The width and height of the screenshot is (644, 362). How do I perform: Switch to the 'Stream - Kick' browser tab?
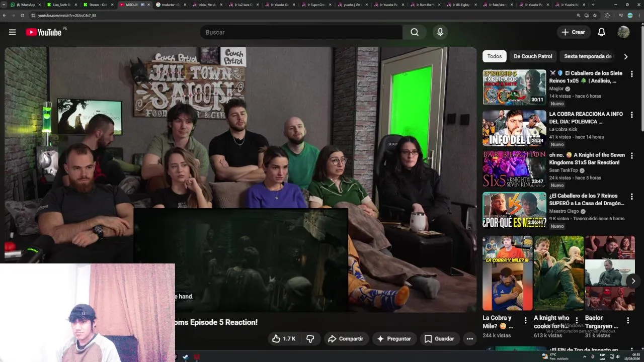pyautogui.click(x=98, y=5)
